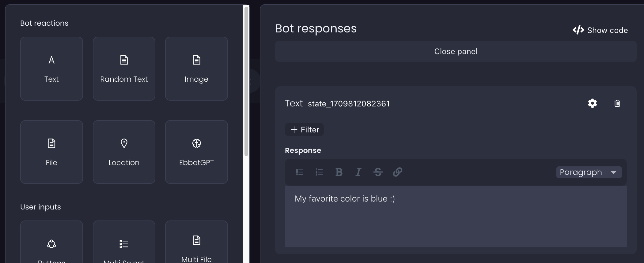This screenshot has height=263, width=644.
Task: Create a bulleted list in the editor
Action: coord(299,172)
